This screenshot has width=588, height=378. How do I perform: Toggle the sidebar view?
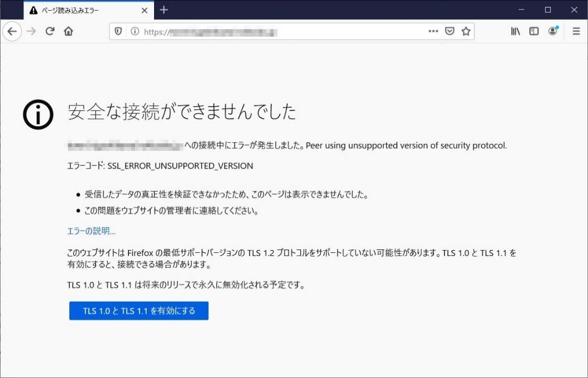click(x=534, y=31)
